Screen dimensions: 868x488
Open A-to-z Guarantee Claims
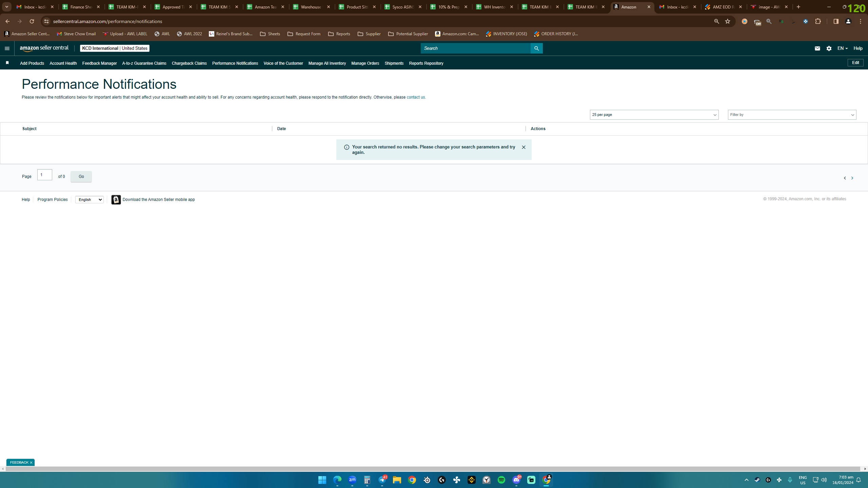(x=144, y=63)
